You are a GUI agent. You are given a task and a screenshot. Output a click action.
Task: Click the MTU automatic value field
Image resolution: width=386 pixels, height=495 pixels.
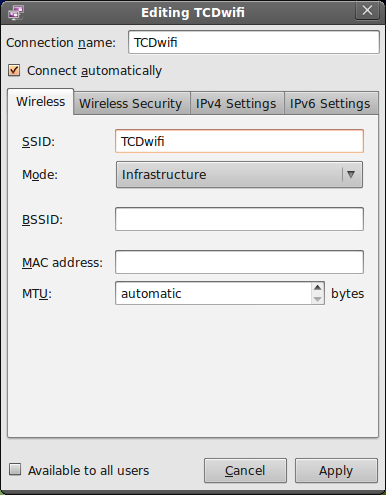(x=213, y=293)
